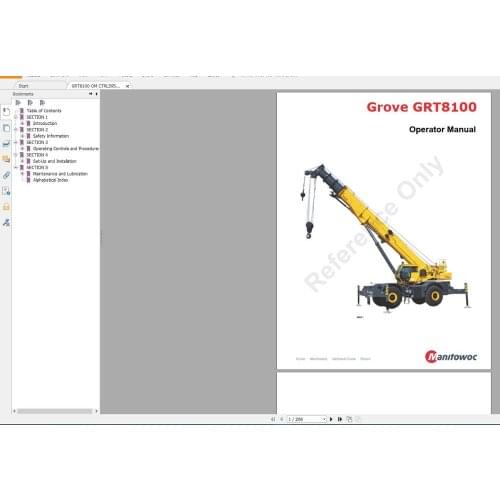Expand the Safety Information bookmark node
Image resolution: width=500 pixels, height=500 pixels.
(x=22, y=136)
